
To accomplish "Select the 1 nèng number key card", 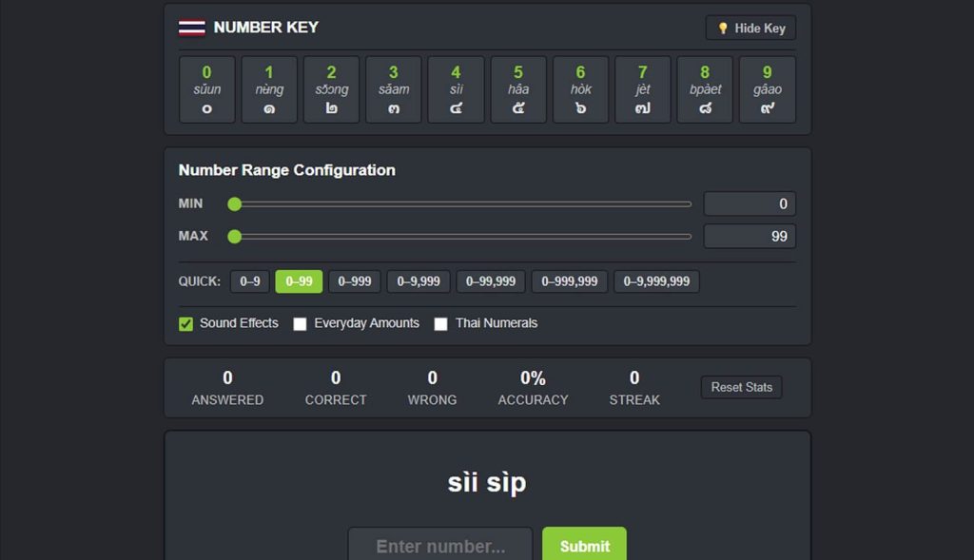I will pyautogui.click(x=269, y=89).
